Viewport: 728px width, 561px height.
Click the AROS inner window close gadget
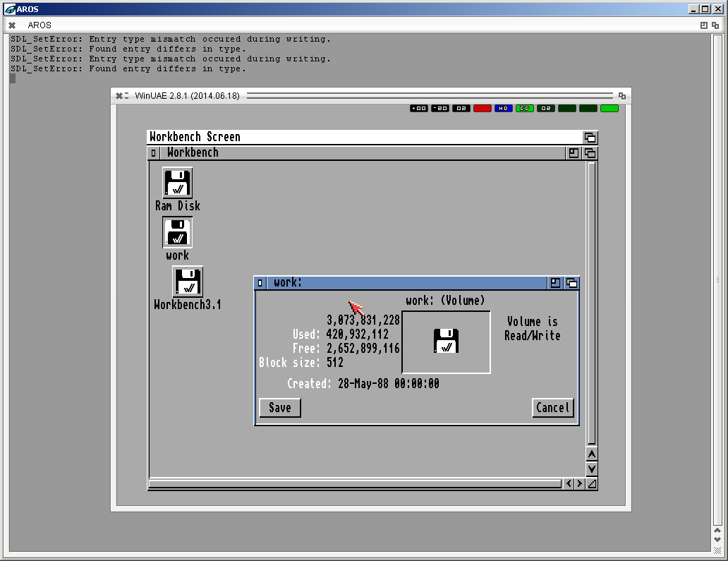pyautogui.click(x=12, y=25)
